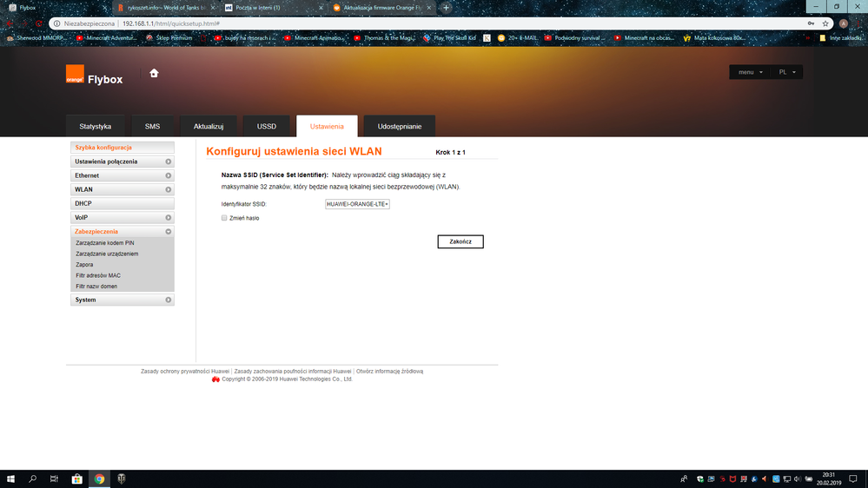Open Zarządzanie kodem PIN

pos(104,243)
